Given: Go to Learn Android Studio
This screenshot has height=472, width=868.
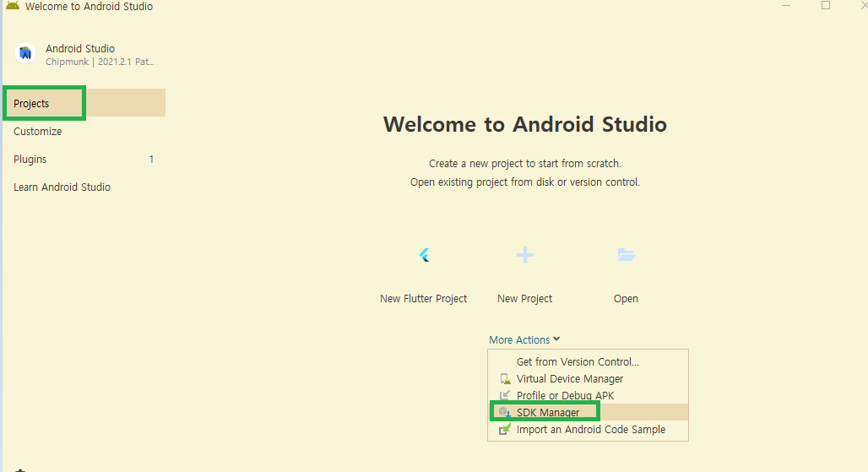Looking at the screenshot, I should pos(84,187).
